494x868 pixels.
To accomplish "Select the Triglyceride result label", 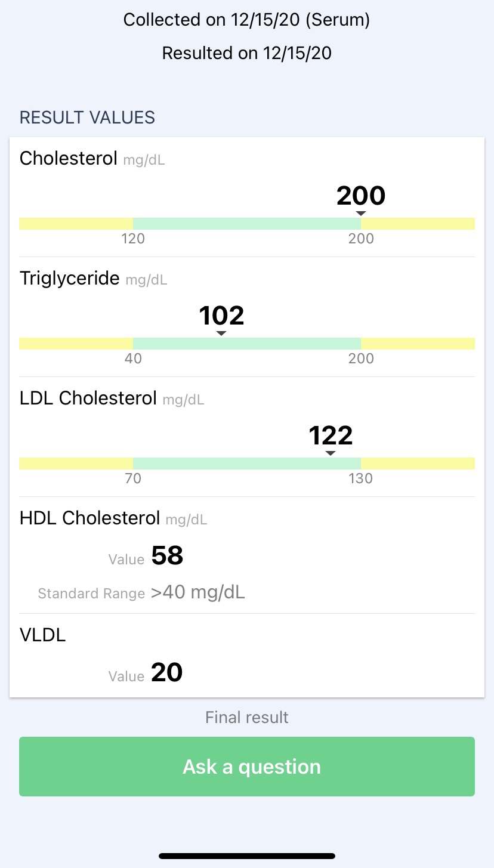I will pos(70,278).
